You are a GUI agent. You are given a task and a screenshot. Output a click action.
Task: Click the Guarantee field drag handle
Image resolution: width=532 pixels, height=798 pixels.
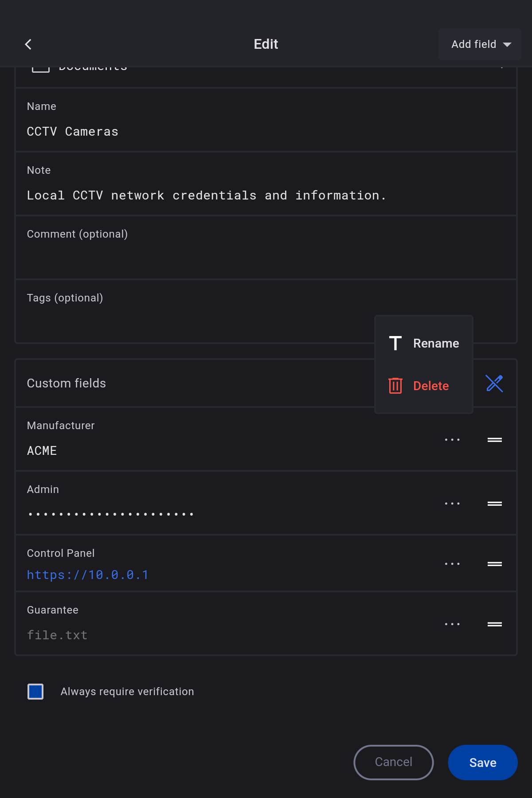click(494, 624)
